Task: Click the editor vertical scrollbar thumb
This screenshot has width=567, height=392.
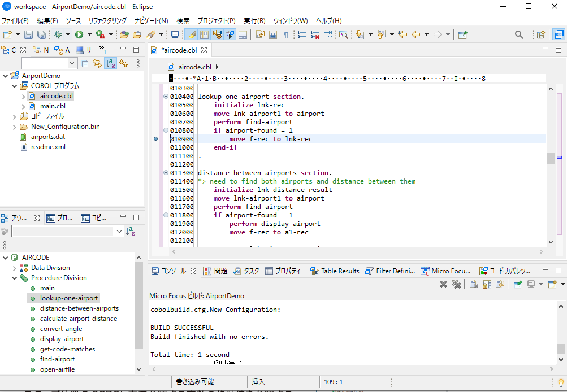Action: (x=551, y=158)
